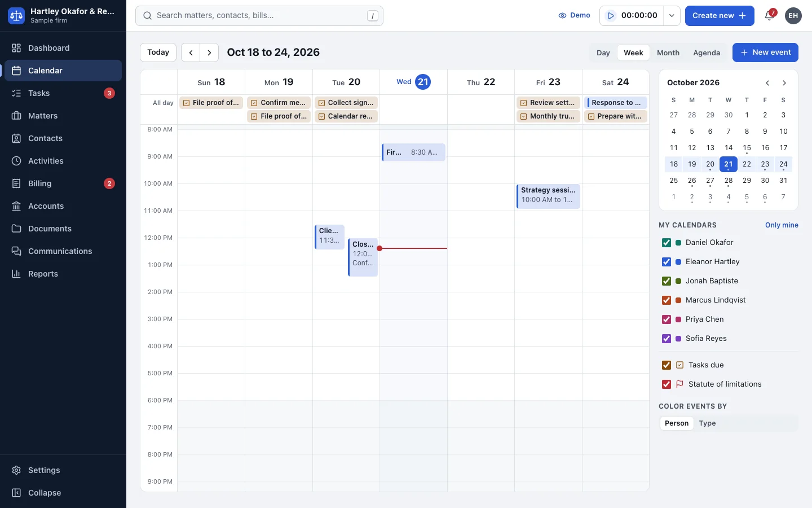Switch to Month view
Viewport: 812px width, 508px height.
pos(668,52)
